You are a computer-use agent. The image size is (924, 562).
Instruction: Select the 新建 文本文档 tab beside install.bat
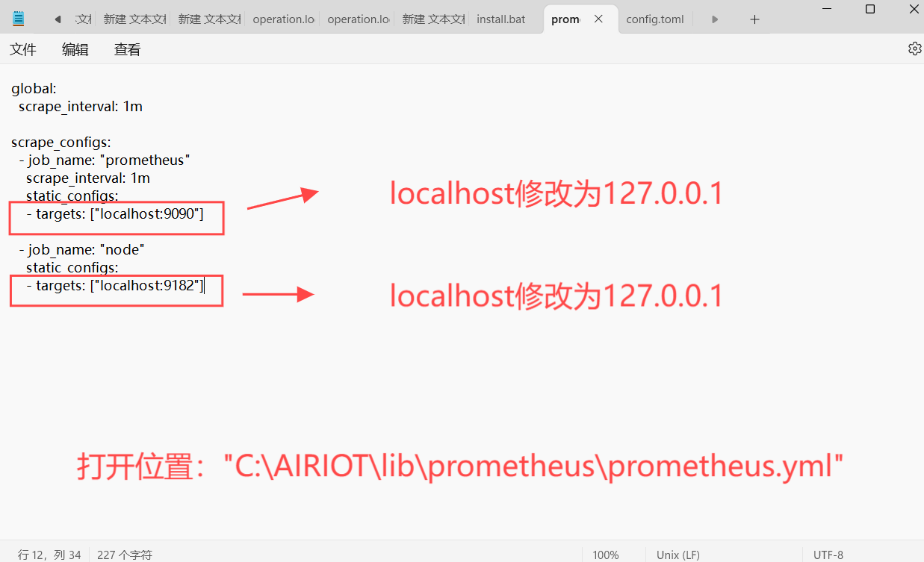pos(433,19)
